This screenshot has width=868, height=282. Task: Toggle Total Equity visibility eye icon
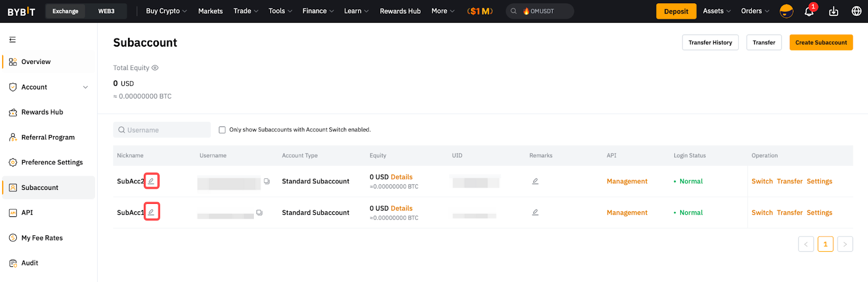155,68
